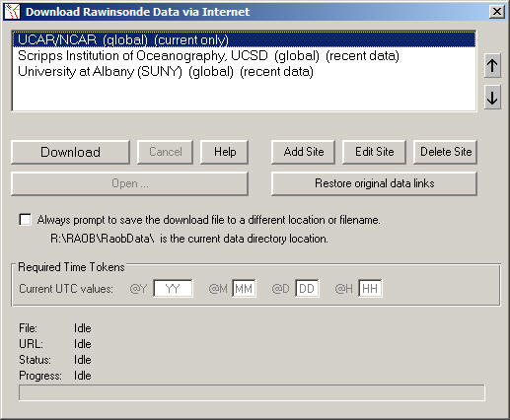Select UCAR/NCAR (global) current only entry

pos(244,39)
